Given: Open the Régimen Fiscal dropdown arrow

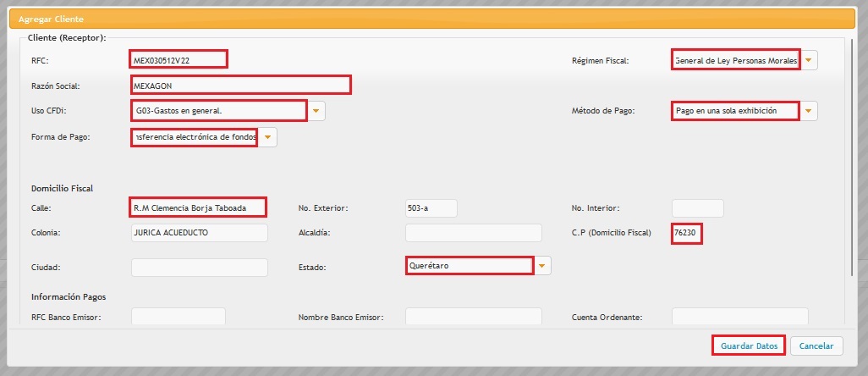Looking at the screenshot, I should [x=810, y=60].
